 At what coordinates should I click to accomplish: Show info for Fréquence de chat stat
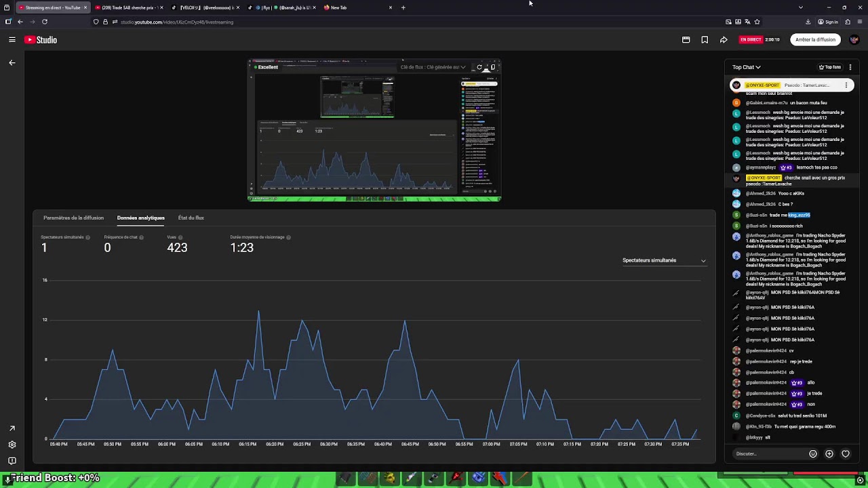141,237
